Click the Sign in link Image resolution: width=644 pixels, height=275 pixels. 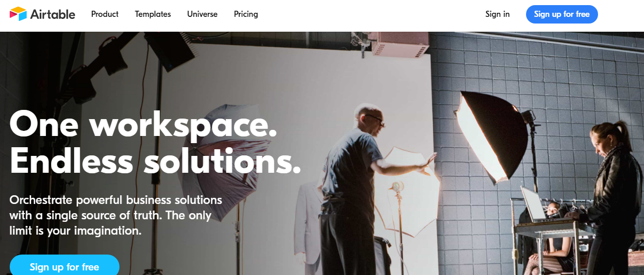click(497, 14)
